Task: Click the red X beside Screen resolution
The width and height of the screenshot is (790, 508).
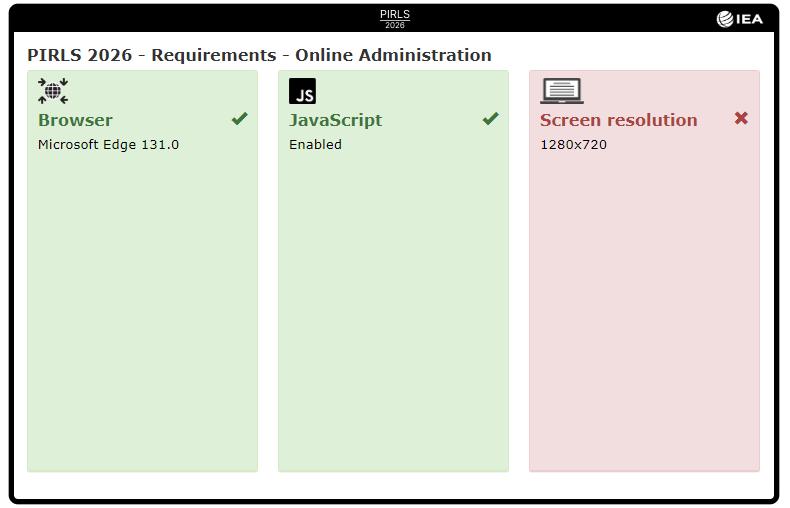Action: click(741, 119)
